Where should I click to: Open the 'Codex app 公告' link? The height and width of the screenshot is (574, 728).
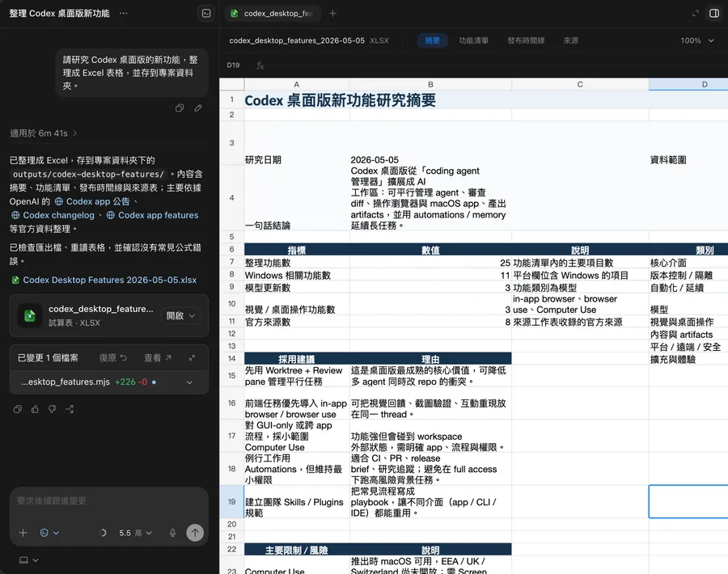(x=92, y=201)
